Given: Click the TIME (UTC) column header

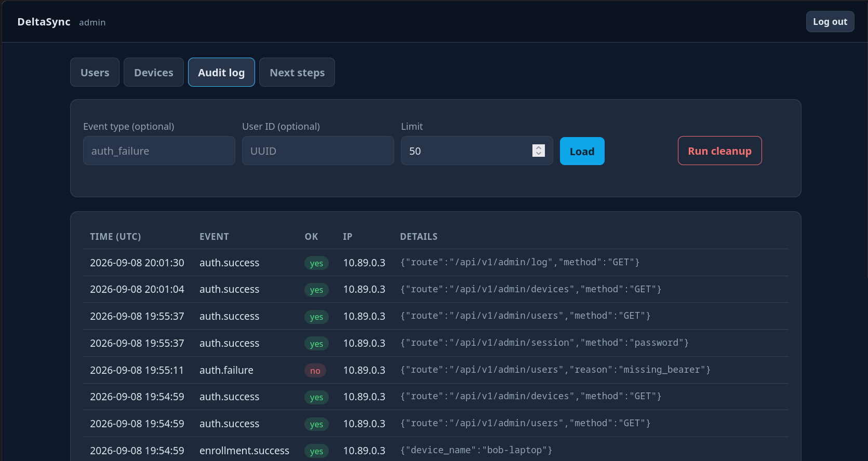Looking at the screenshot, I should point(115,237).
